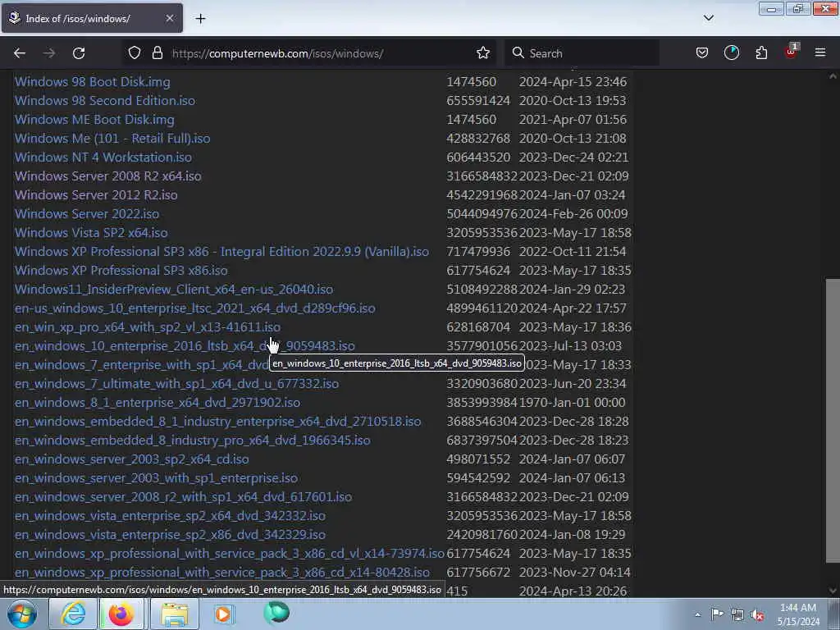Image resolution: width=840 pixels, height=630 pixels.
Task: Open Windows 98 Second Edition.iso link
Action: coord(105,101)
